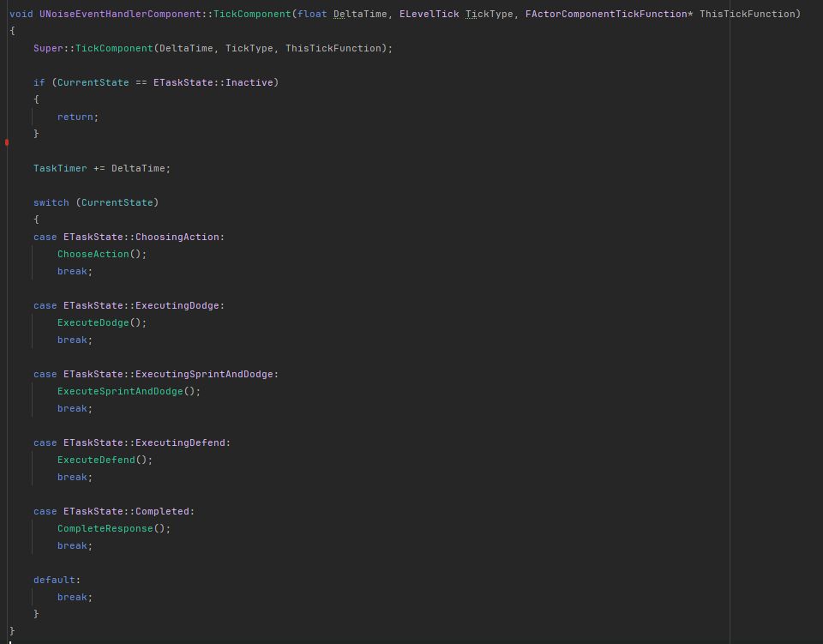Click 'case' keyword before ETaskState::Completed
Image resolution: width=823 pixels, height=644 pixels.
[45, 512]
